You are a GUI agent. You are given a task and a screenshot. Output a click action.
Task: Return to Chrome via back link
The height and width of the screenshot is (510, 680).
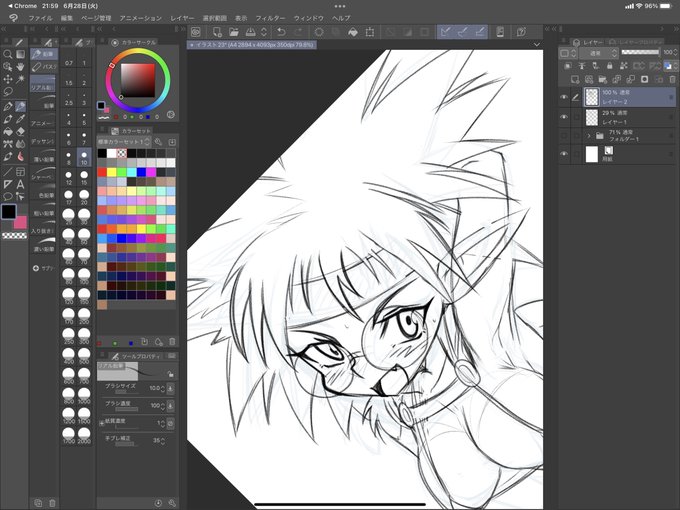(x=23, y=6)
